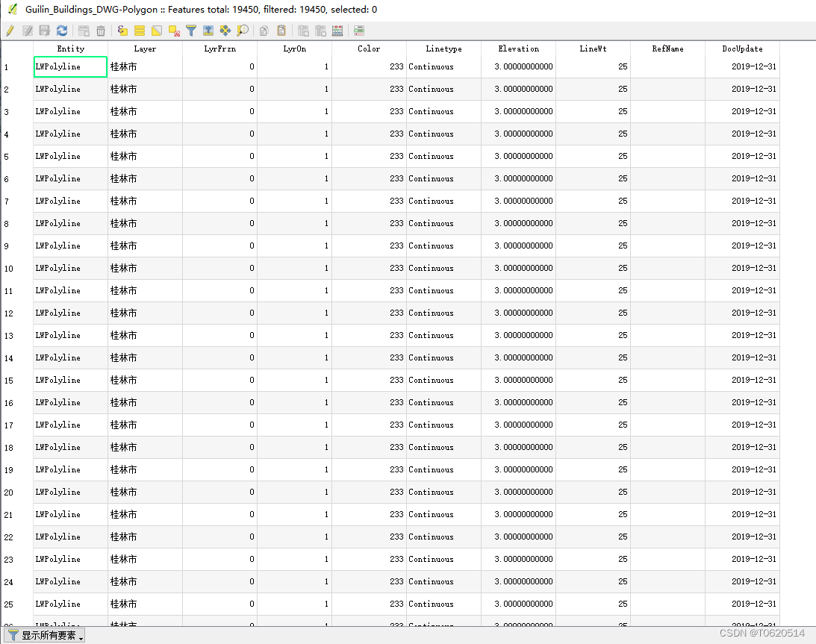816x644 pixels.
Task: Open the field calculator abacus icon
Action: click(337, 31)
